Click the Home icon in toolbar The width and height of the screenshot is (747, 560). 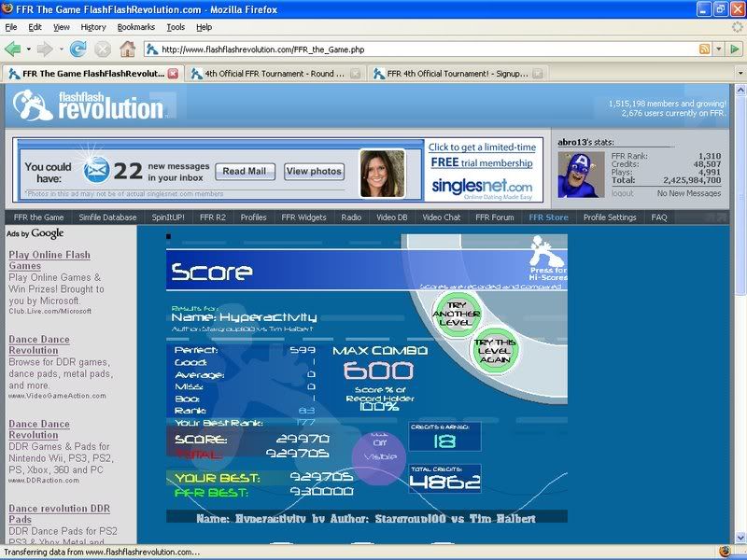[x=127, y=49]
